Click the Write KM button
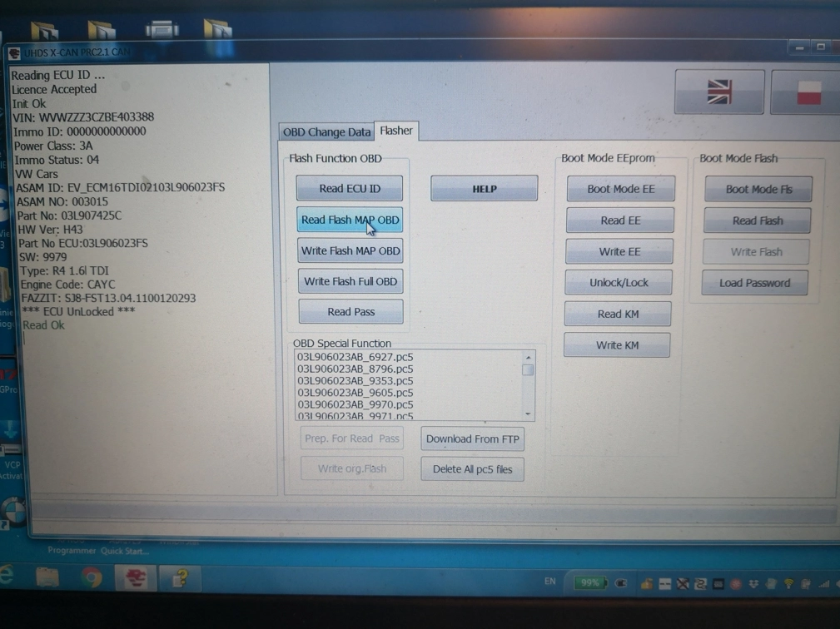 tap(617, 345)
